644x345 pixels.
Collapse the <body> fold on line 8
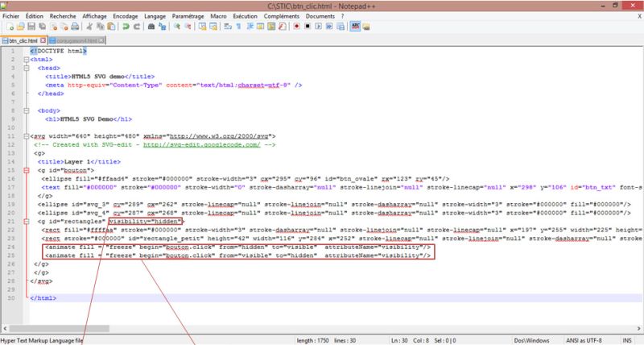tap(27, 110)
